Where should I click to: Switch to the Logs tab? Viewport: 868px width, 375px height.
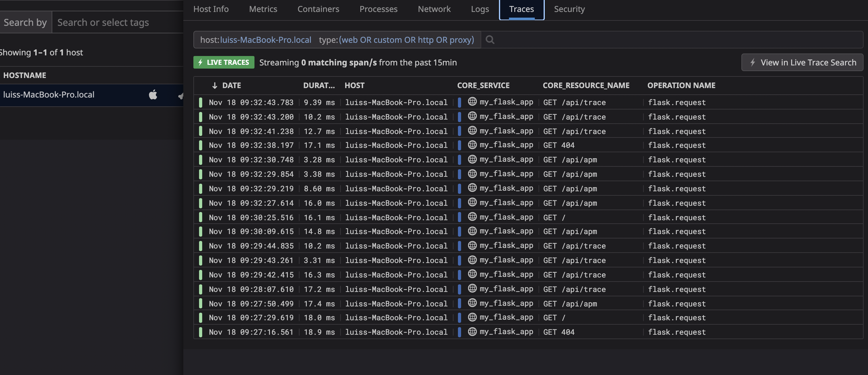[x=480, y=9]
